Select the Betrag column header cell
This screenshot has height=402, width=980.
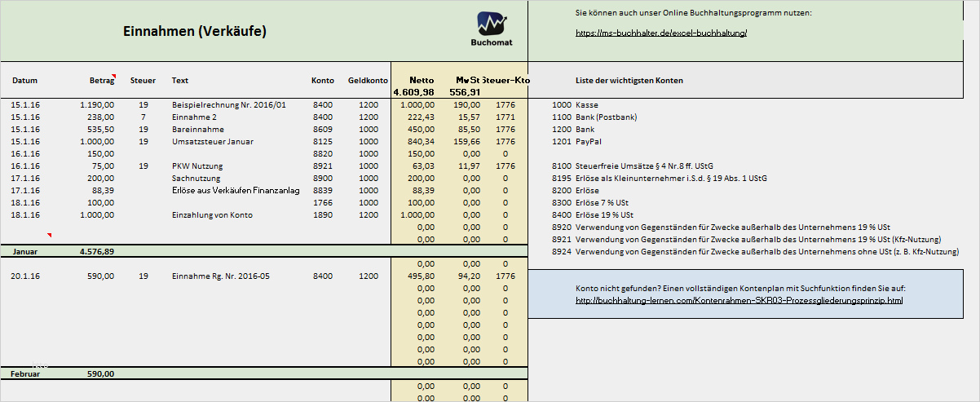click(x=101, y=81)
